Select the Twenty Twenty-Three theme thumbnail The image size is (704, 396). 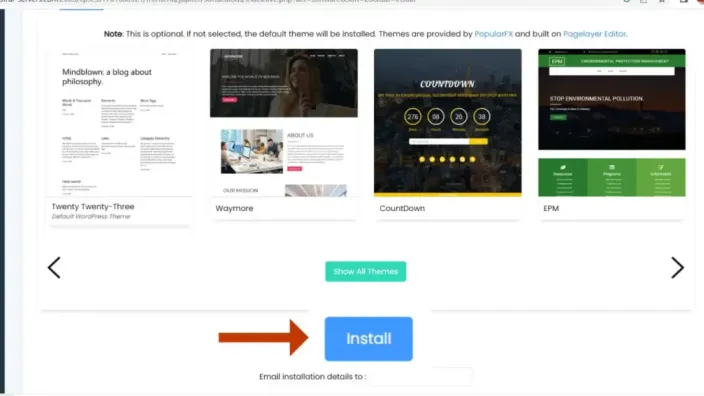point(119,123)
